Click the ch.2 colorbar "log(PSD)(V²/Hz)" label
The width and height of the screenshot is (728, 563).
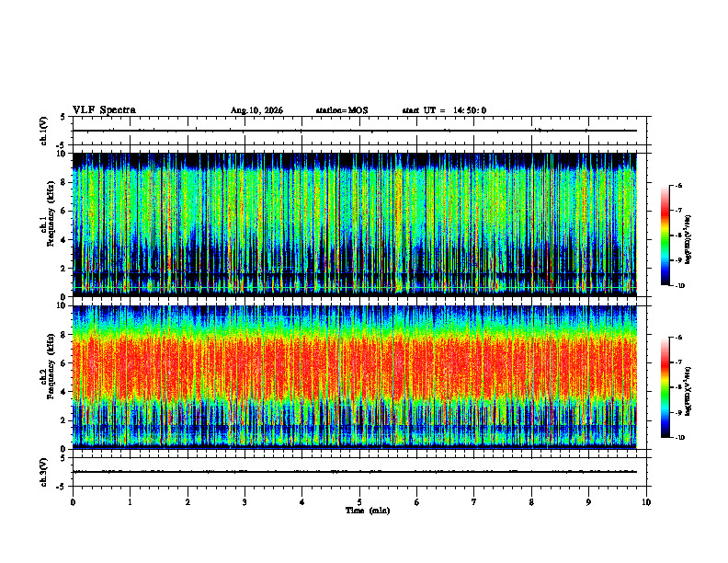[x=688, y=391]
